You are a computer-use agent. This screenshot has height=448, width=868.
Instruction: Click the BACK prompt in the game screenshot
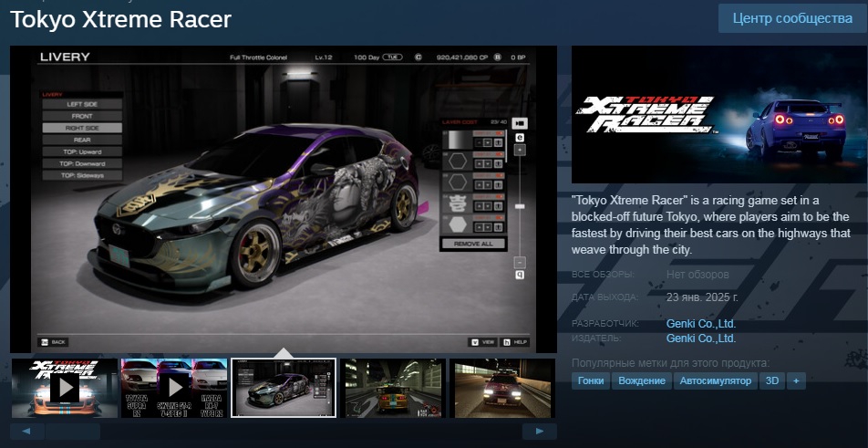click(53, 342)
